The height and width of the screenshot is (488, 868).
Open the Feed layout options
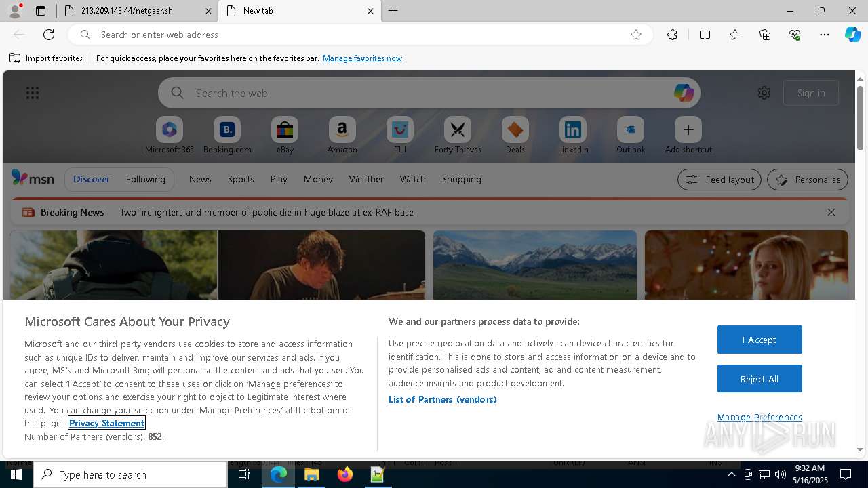pyautogui.click(x=719, y=180)
